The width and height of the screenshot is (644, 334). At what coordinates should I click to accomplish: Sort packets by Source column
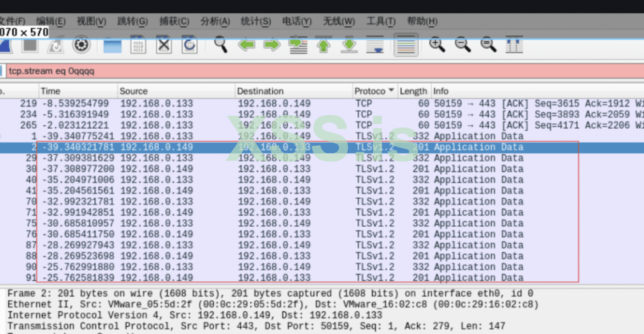(x=177, y=91)
